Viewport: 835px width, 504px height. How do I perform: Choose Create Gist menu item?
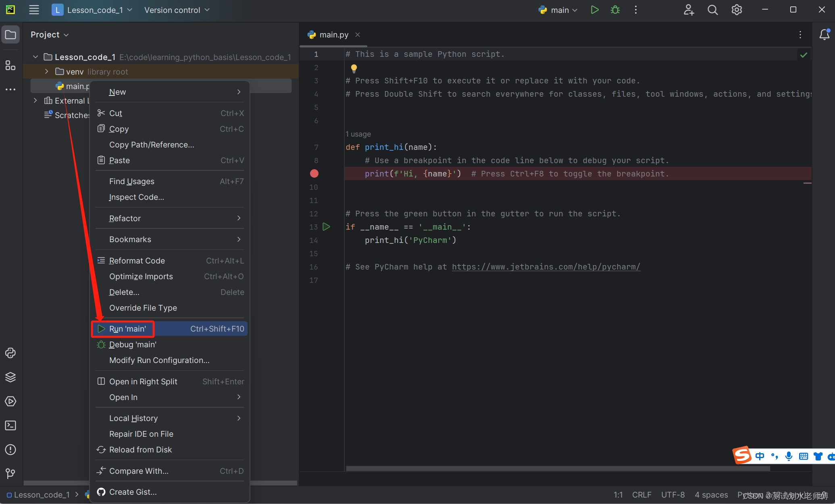pos(170,492)
